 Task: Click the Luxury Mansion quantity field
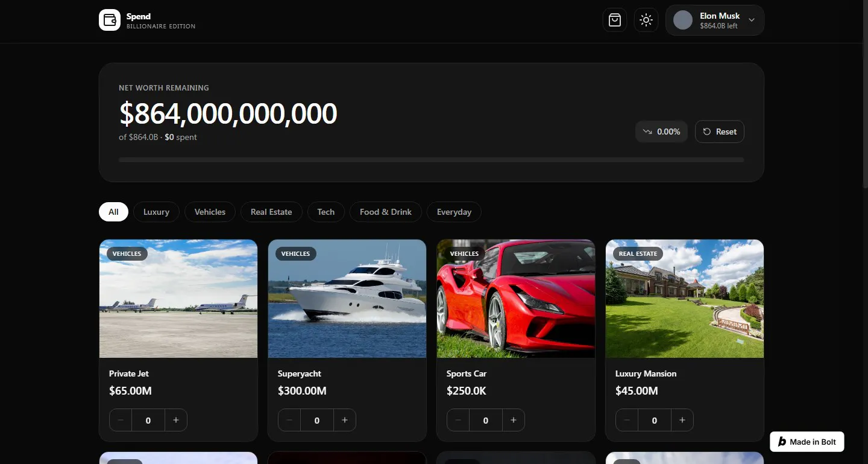655,420
